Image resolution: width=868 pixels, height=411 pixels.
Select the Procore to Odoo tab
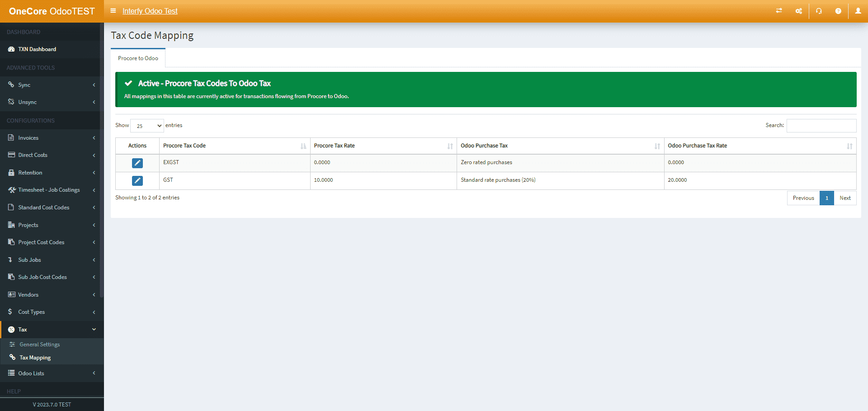tap(138, 58)
